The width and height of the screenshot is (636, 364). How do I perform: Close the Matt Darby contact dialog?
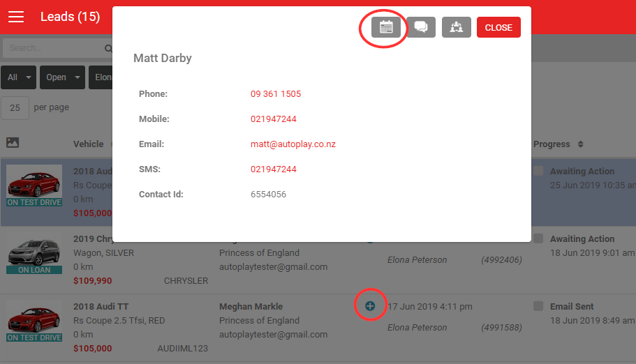pyautogui.click(x=498, y=27)
